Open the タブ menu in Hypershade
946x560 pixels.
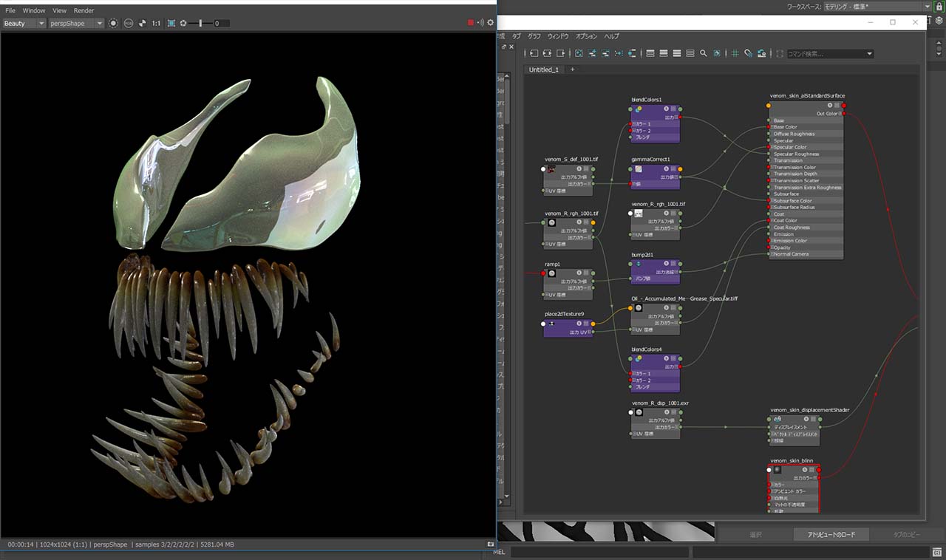pos(517,36)
